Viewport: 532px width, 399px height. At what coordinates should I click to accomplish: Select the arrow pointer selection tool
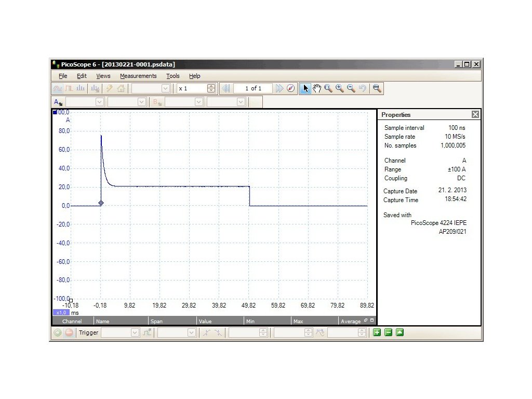pos(305,88)
